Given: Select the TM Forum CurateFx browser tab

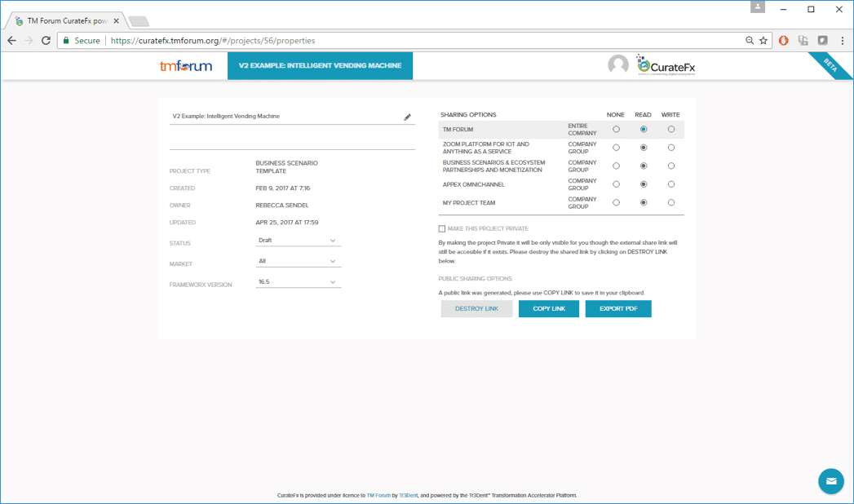Looking at the screenshot, I should [x=65, y=21].
